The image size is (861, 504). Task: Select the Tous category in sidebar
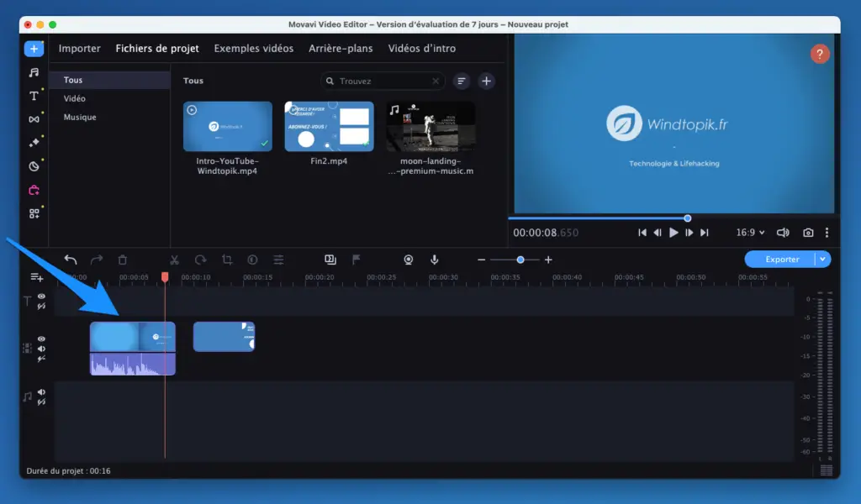coord(110,80)
